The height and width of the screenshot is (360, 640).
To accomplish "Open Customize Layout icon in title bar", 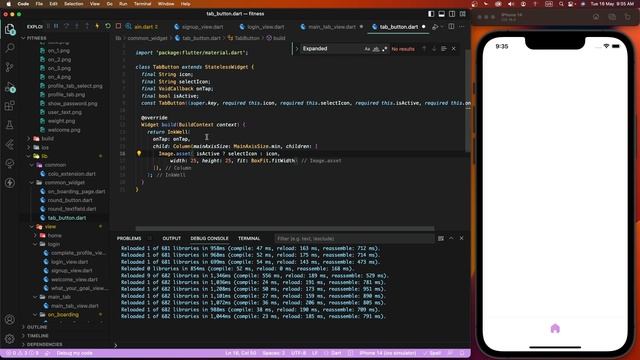I will click(x=462, y=14).
